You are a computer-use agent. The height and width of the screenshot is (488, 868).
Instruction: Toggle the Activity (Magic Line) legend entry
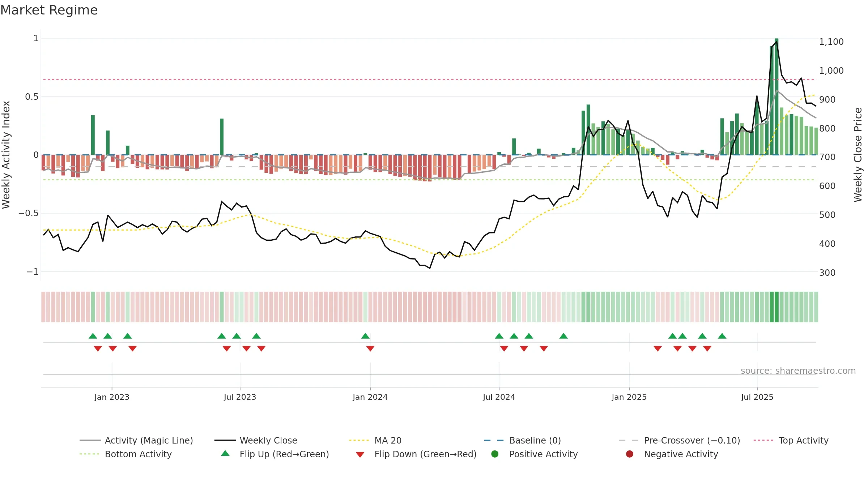[136, 440]
